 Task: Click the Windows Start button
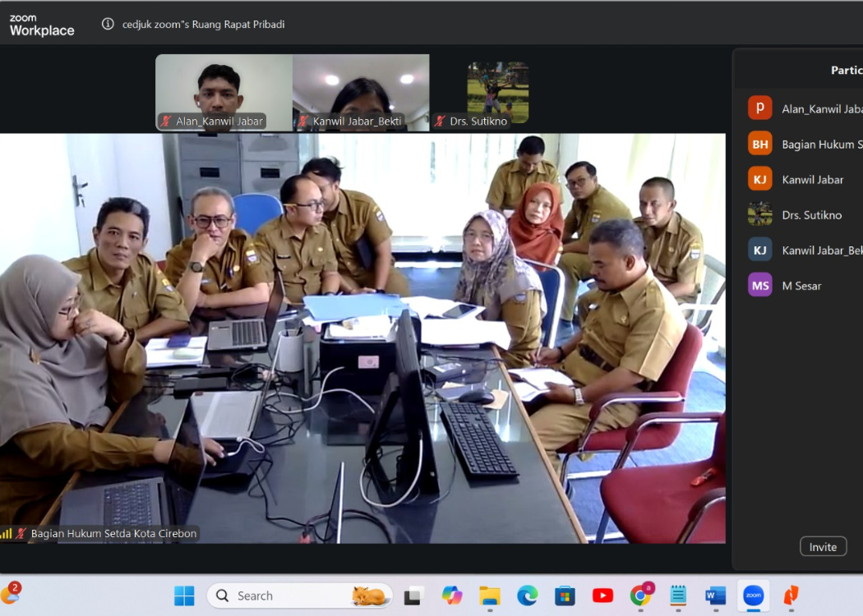tap(184, 595)
